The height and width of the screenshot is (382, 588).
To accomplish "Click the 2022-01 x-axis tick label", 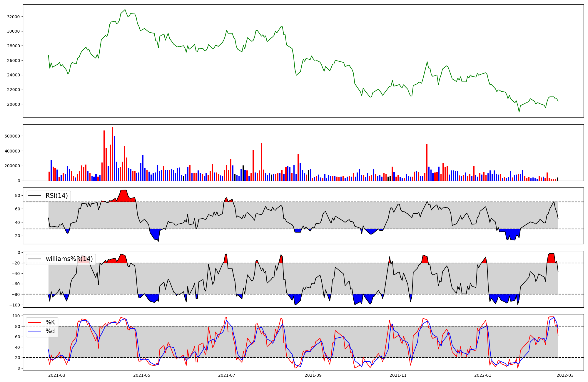I will pyautogui.click(x=483, y=375).
